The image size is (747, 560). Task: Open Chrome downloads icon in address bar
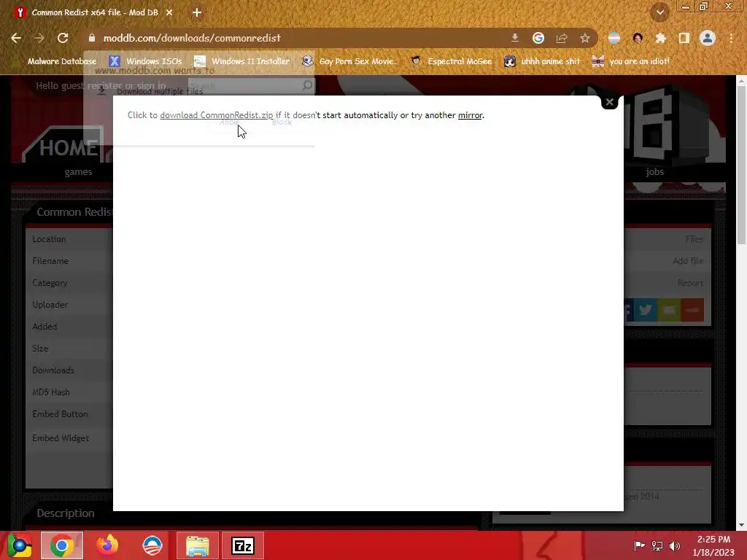click(x=514, y=38)
